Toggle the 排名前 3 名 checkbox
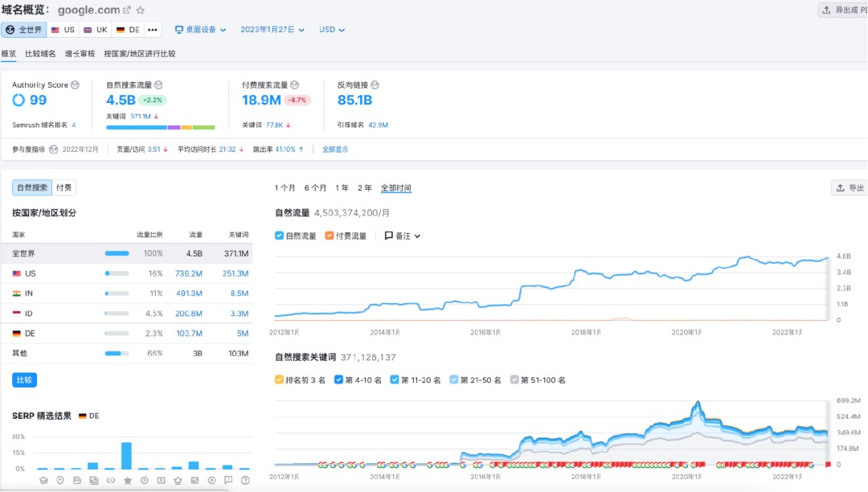Image resolution: width=868 pixels, height=492 pixels. click(279, 379)
